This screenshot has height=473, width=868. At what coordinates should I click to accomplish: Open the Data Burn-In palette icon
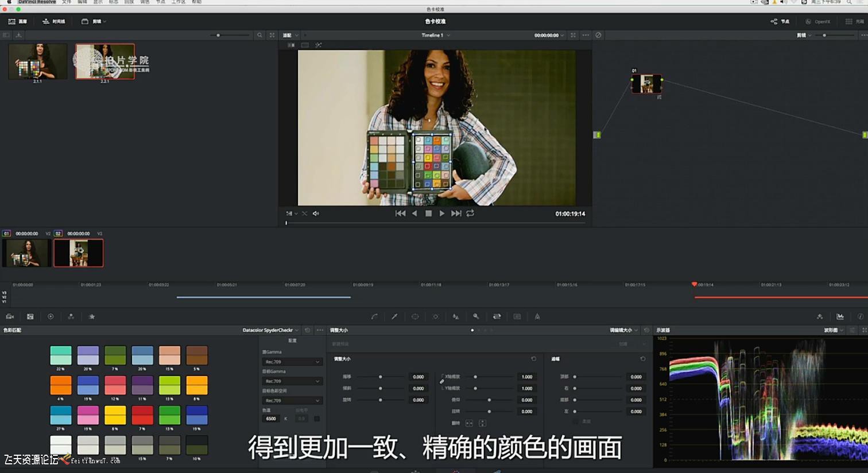tap(537, 316)
